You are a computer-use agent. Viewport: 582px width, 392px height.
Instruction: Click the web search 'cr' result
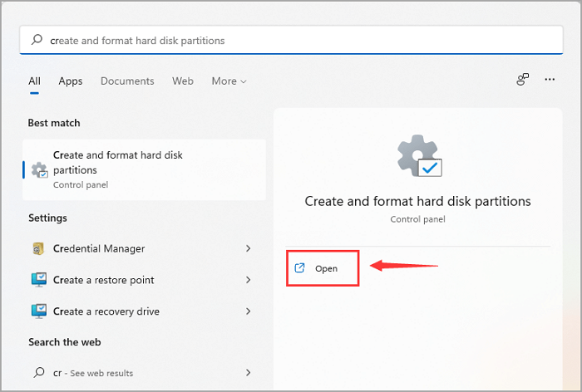(x=91, y=373)
